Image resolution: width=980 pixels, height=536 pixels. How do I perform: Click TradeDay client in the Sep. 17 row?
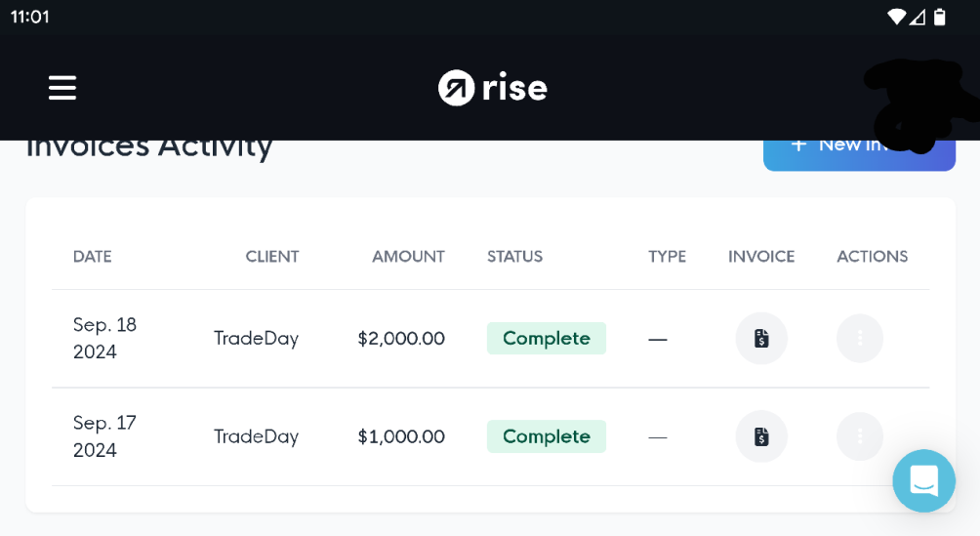click(x=257, y=436)
